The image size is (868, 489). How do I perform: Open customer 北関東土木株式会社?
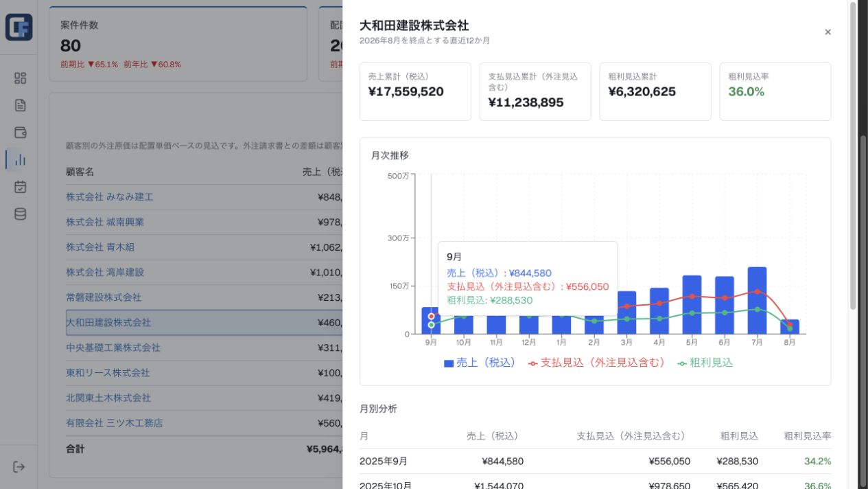click(108, 398)
